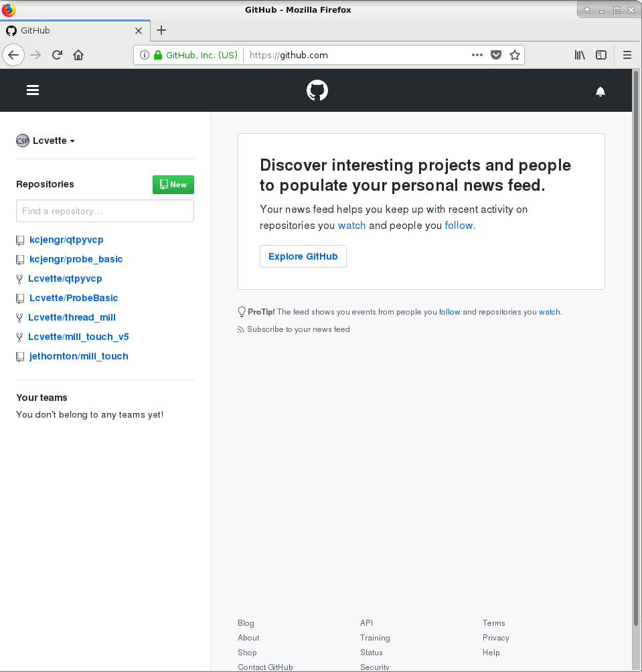This screenshot has width=642, height=672.
Task: Open Lcvette/mill_touch_v5 repository
Action: (78, 337)
